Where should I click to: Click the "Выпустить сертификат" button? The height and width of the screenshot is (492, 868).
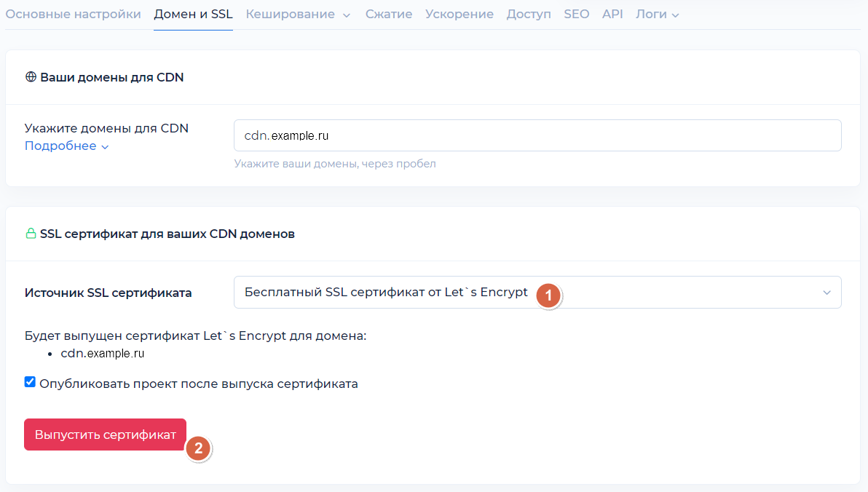point(105,434)
